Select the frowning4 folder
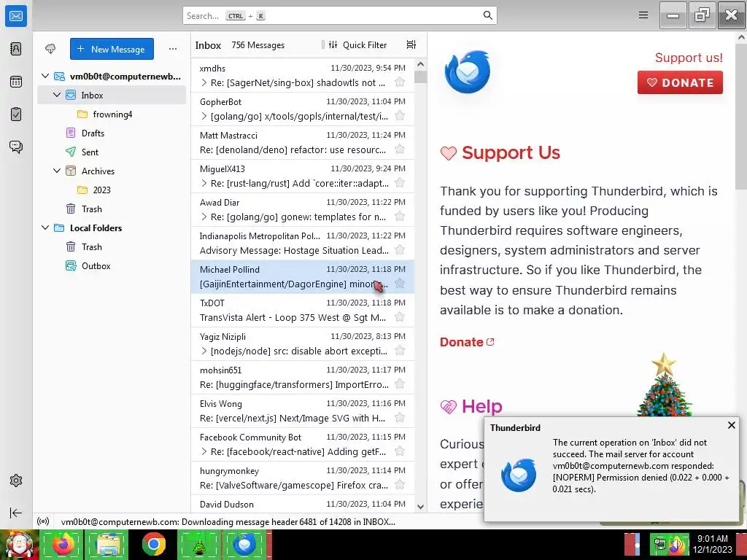This screenshot has height=560, width=747. 112,114
